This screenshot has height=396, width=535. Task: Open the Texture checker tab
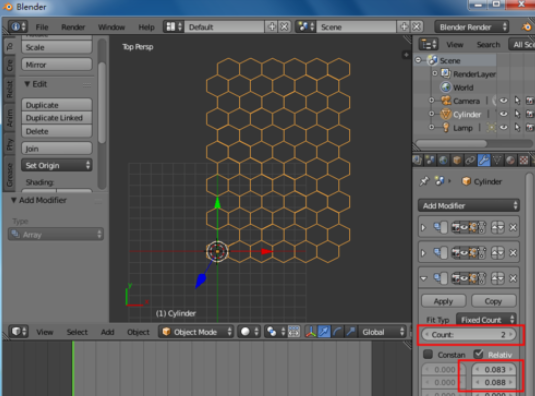tap(524, 160)
